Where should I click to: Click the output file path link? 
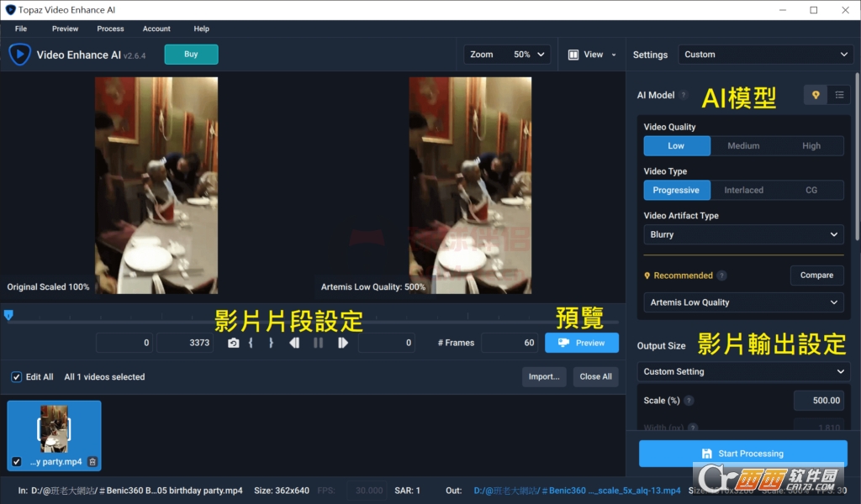point(577,491)
